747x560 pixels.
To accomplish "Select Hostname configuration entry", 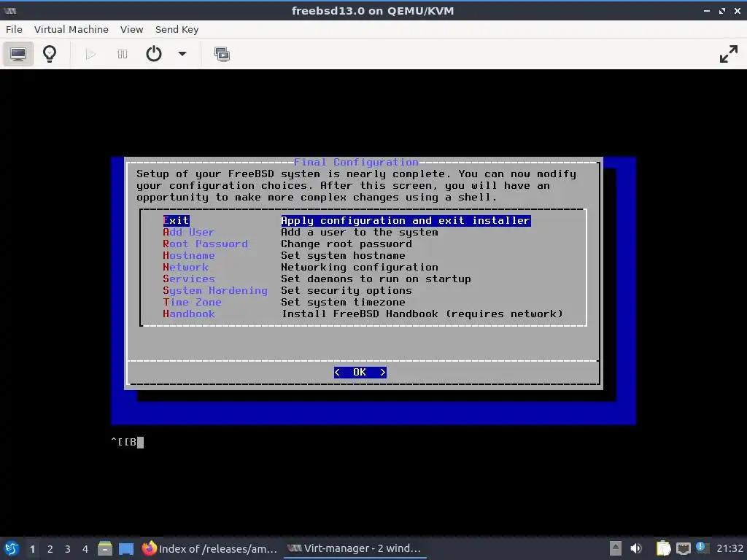I will click(189, 256).
